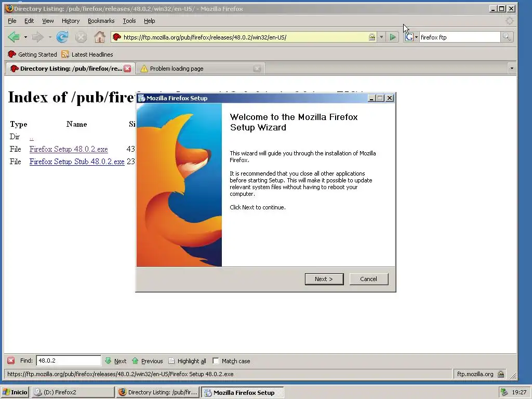The height and width of the screenshot is (399, 532).
Task: Open the search engine selector dropdown
Action: tap(416, 37)
